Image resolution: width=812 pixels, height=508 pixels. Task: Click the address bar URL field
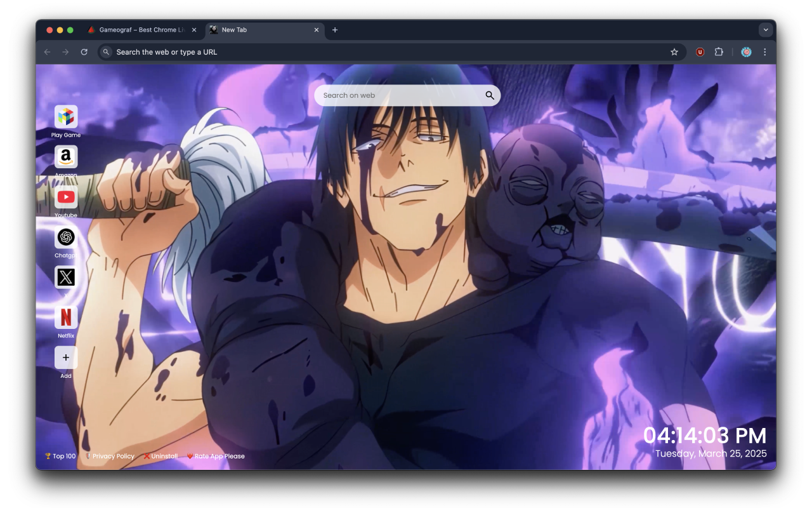click(391, 52)
